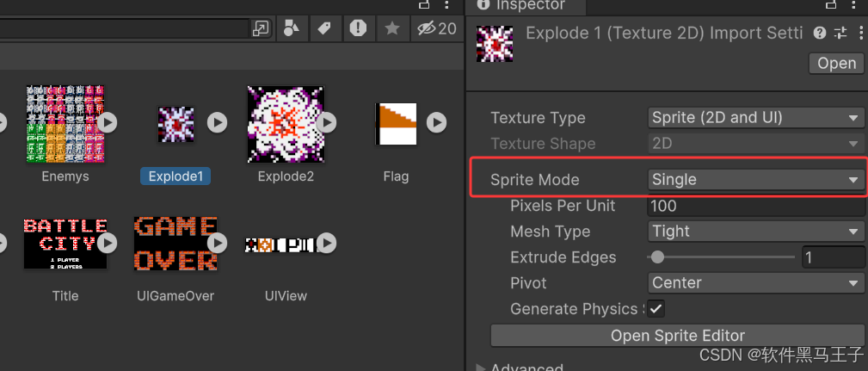868x371 pixels.
Task: Click the Open button in Inspector
Action: point(836,63)
